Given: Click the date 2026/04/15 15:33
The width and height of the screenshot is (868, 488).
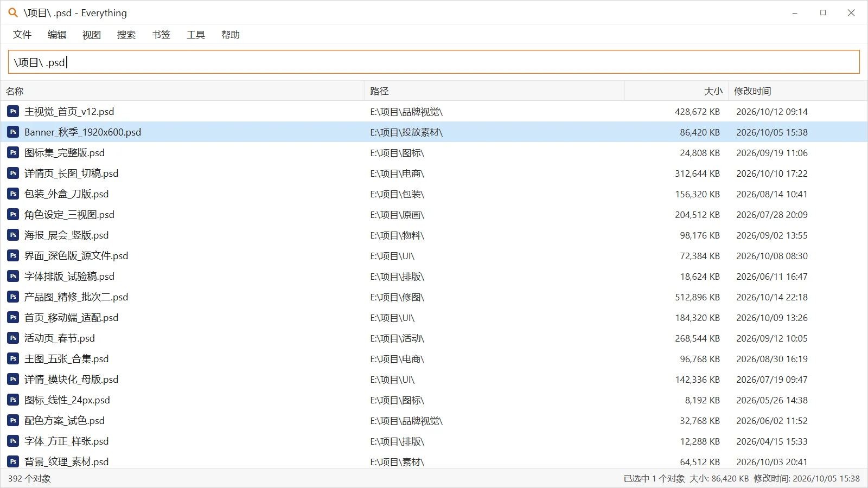Looking at the screenshot, I should tap(772, 441).
